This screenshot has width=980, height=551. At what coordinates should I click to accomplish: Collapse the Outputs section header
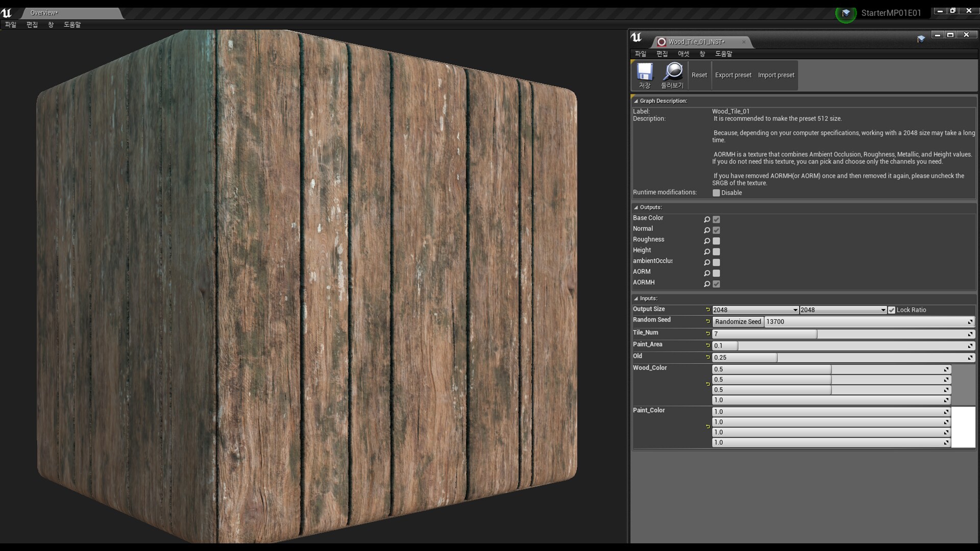(x=636, y=207)
